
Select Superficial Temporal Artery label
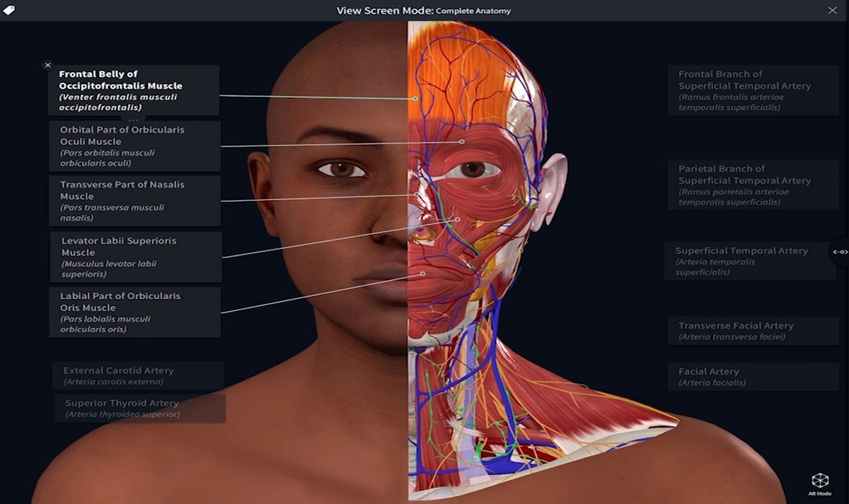[749, 261]
